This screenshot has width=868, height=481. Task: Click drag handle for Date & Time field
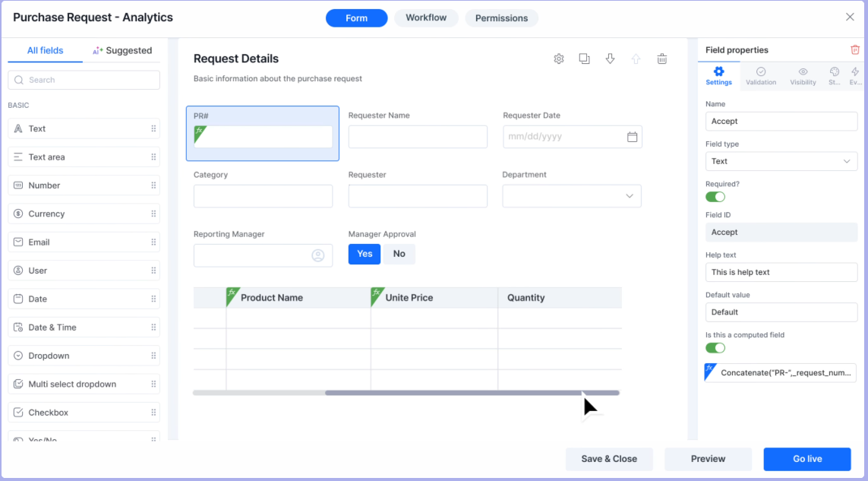pos(153,327)
